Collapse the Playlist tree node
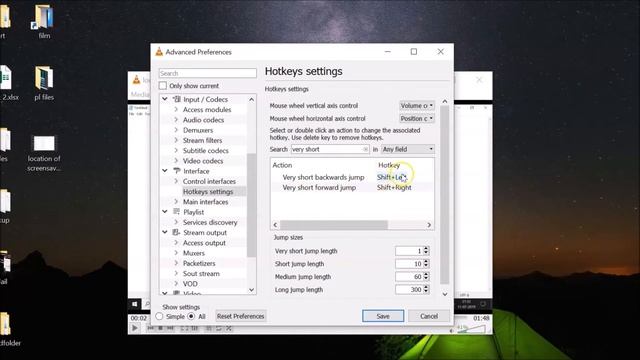The image size is (640, 360). pyautogui.click(x=165, y=212)
